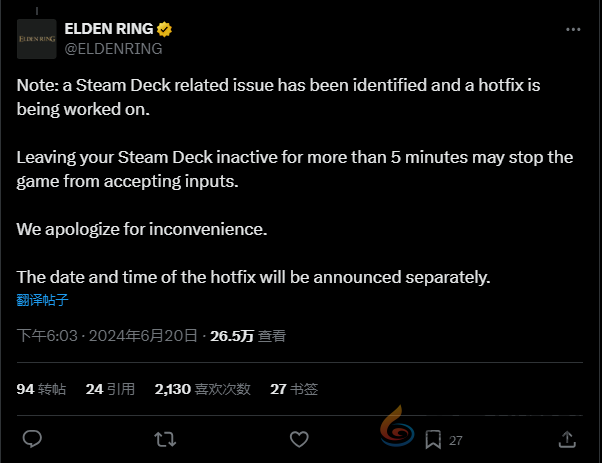Show the 2,130 喜欢次数 likes list
This screenshot has height=463, width=602.
[202, 388]
